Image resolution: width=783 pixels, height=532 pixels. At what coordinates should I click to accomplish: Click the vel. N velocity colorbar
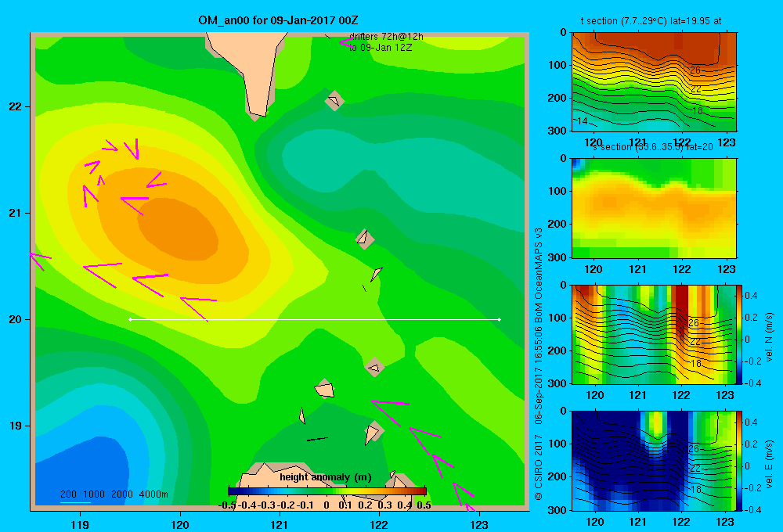click(x=739, y=334)
